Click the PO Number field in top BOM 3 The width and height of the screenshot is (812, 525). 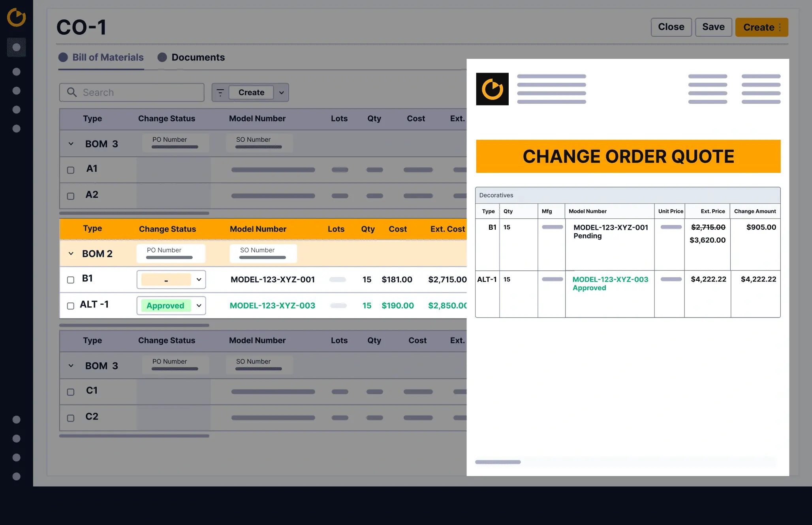click(x=176, y=143)
